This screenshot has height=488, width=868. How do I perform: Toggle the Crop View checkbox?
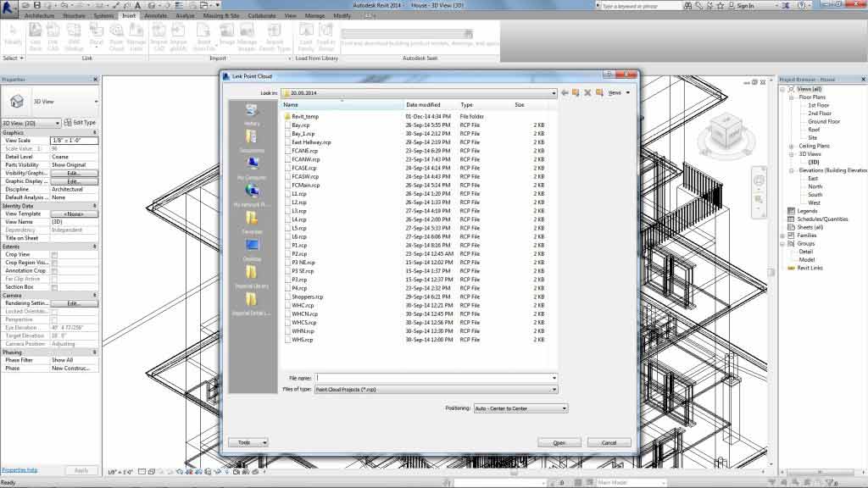(x=54, y=255)
